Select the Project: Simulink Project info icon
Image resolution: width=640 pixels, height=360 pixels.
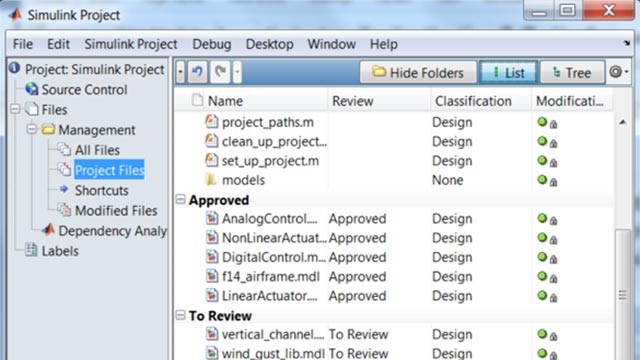pos(14,68)
